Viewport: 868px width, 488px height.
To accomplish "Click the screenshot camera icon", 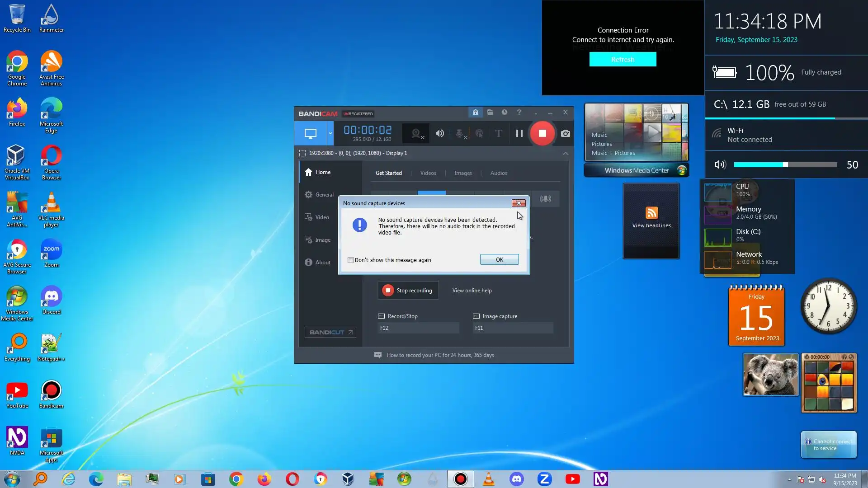I will tap(565, 133).
